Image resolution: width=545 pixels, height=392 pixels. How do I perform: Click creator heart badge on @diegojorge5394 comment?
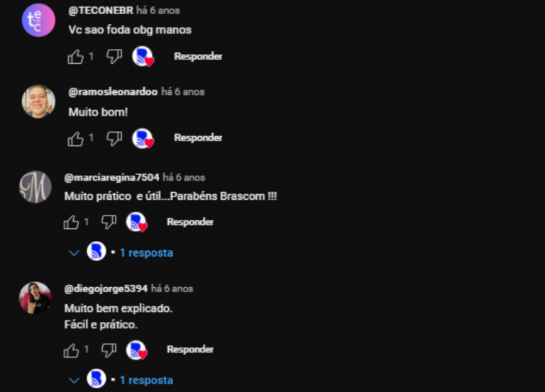136,350
